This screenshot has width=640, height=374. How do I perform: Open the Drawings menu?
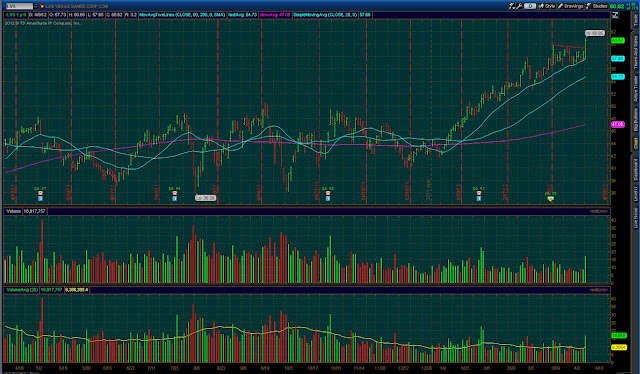coord(571,6)
